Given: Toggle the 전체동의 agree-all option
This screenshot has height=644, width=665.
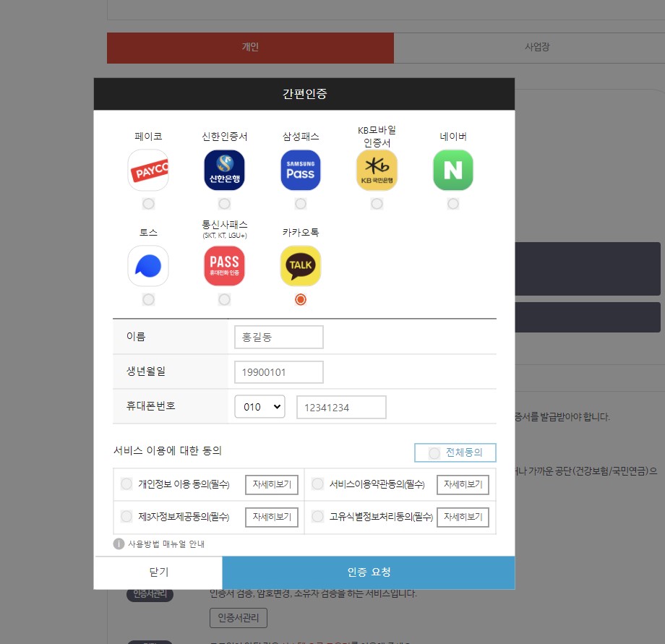Looking at the screenshot, I should (x=455, y=452).
